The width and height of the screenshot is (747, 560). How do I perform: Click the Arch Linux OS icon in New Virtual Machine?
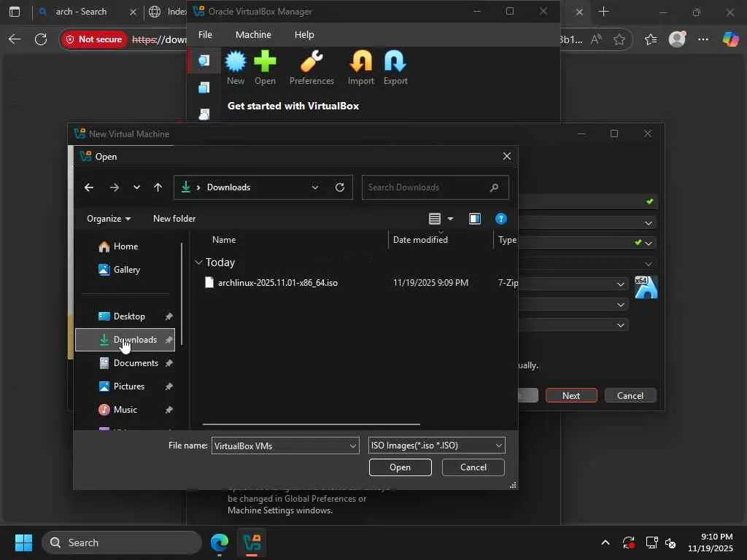pos(646,287)
